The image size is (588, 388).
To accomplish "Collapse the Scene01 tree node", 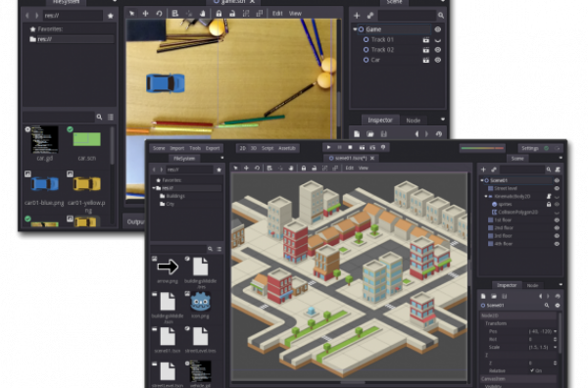I will point(482,180).
